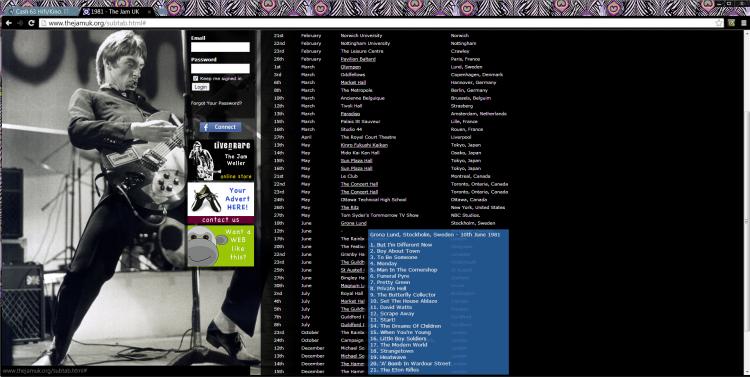Click the 'Your Advert HERE' shoe banner

221,203
